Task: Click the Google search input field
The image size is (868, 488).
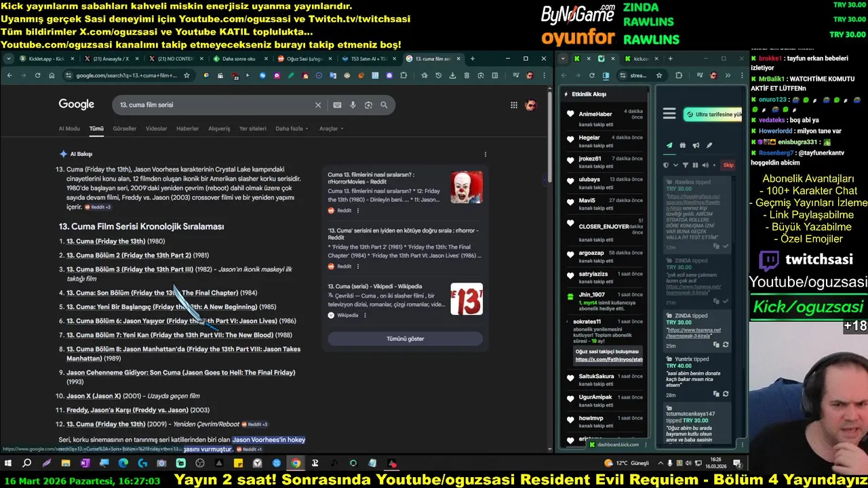Action: pyautogui.click(x=214, y=105)
